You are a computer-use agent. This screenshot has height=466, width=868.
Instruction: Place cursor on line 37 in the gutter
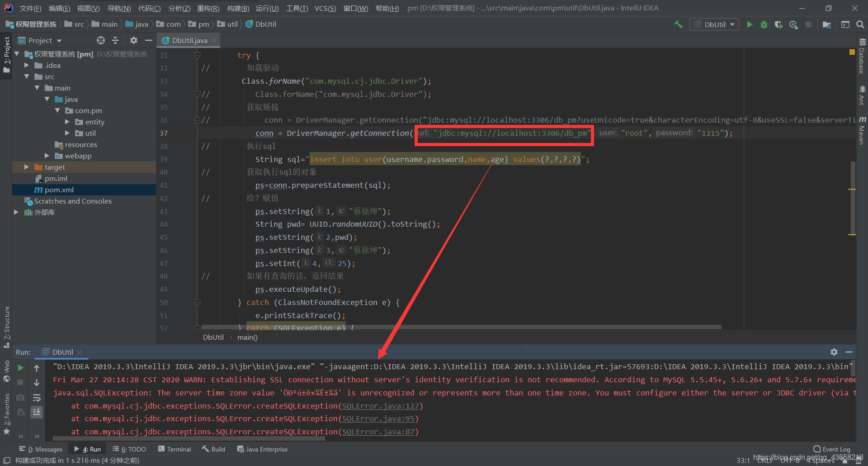pyautogui.click(x=164, y=133)
